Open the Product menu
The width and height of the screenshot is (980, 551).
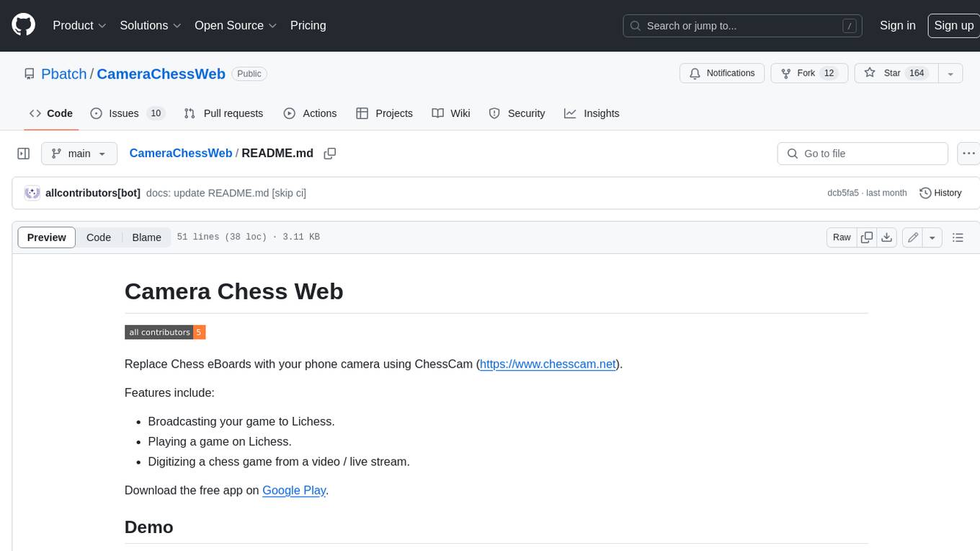coord(79,25)
